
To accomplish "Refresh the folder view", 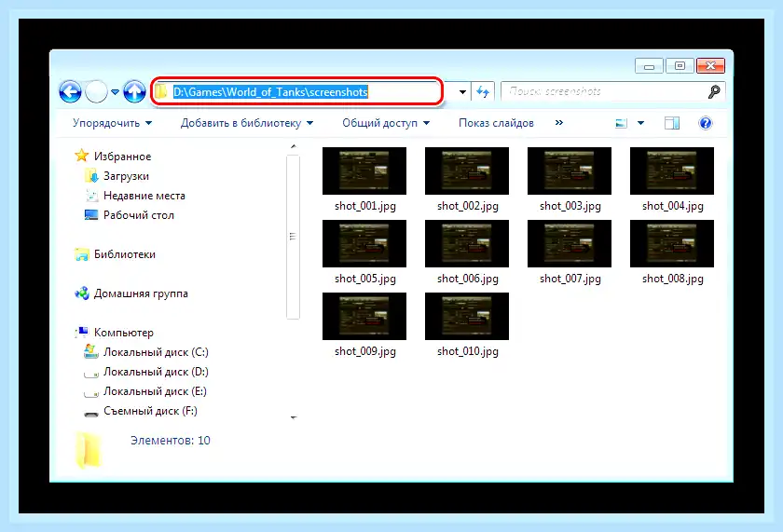I will click(x=483, y=92).
